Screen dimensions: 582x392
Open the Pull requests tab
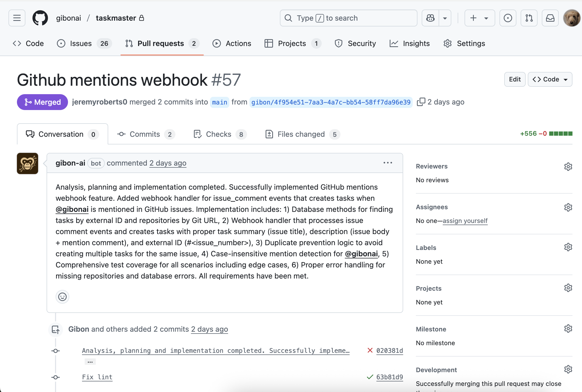[x=162, y=43]
